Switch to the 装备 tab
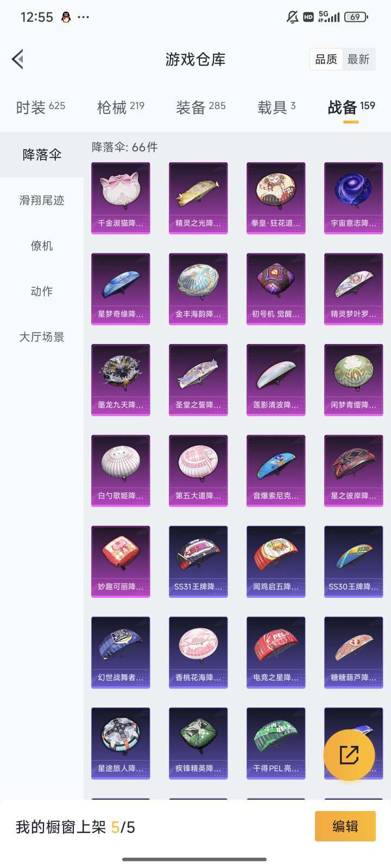The height and width of the screenshot is (868, 391). click(x=200, y=107)
